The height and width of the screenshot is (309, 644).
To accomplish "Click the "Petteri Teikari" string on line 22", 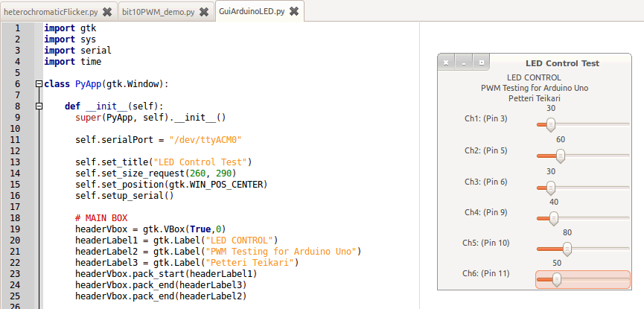I will tap(249, 263).
